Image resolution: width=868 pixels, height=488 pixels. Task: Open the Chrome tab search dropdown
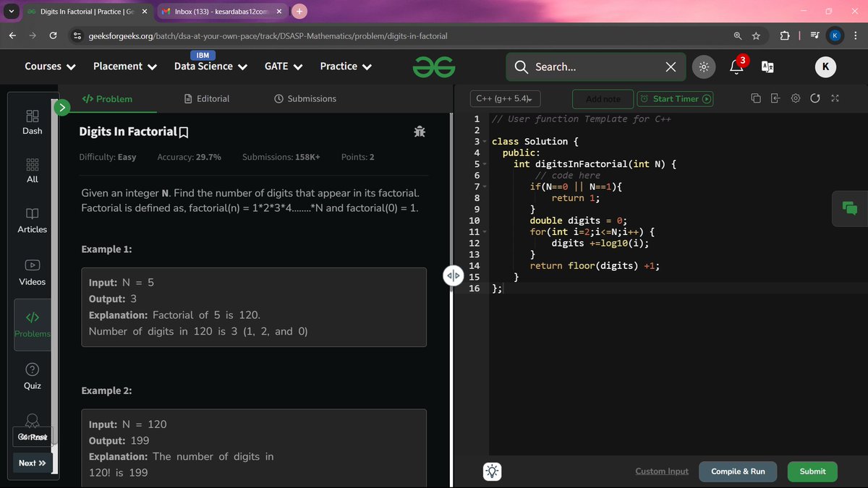coord(11,12)
